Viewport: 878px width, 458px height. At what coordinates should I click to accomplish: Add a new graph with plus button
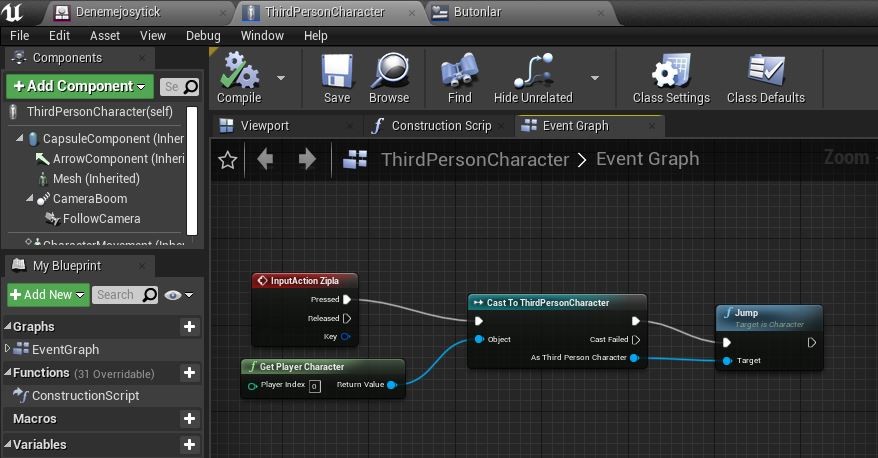(189, 326)
